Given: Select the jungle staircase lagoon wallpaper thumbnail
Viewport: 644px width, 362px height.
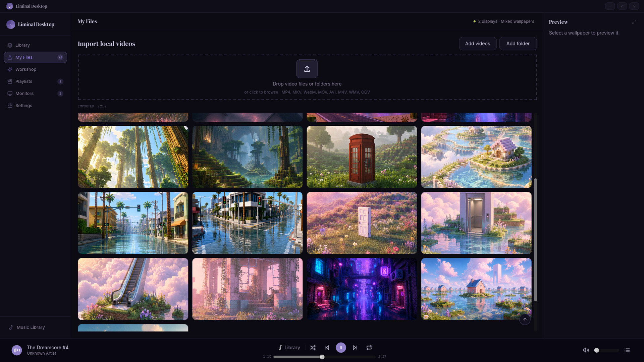Looking at the screenshot, I should click(247, 157).
